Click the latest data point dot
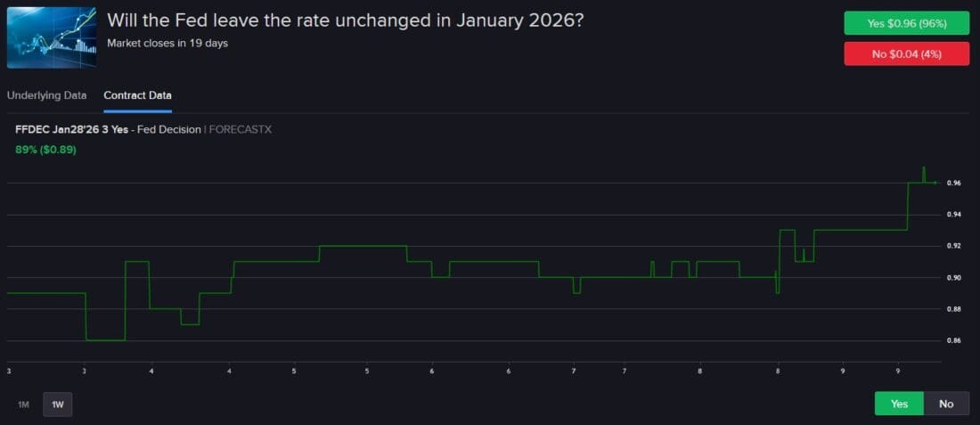The image size is (980, 425). (935, 183)
